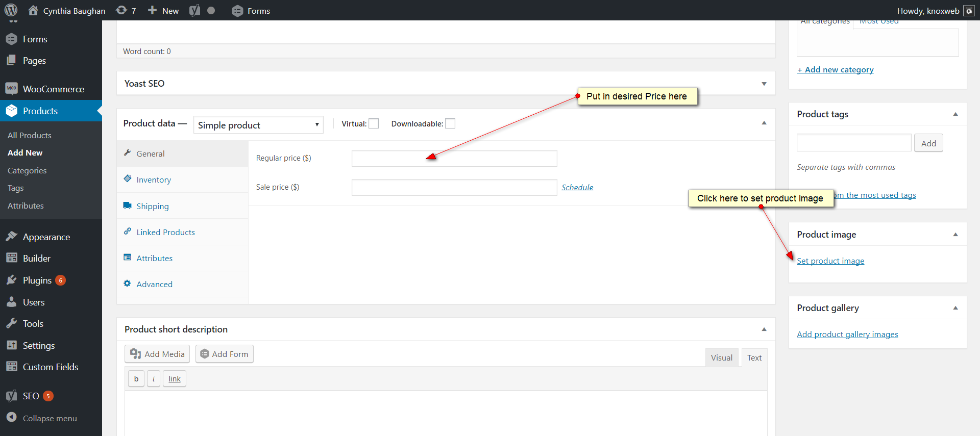The image size is (980, 436).
Task: Click the Inventory tag icon
Action: [128, 179]
